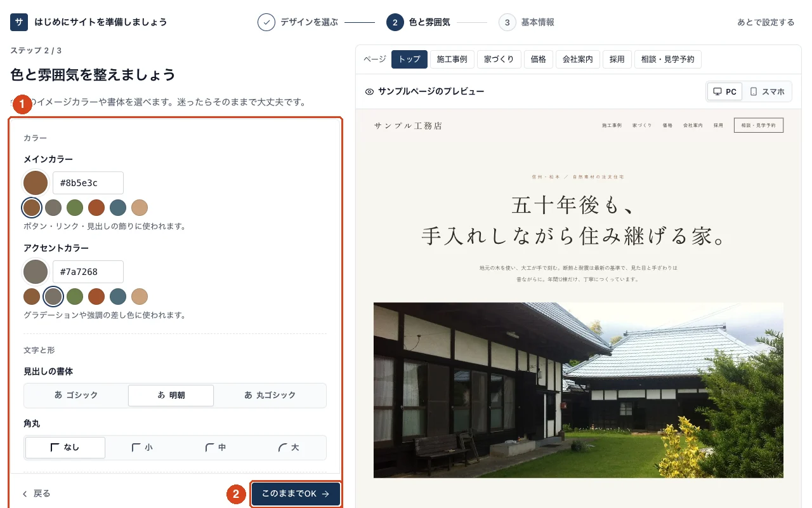Click the メインカラー hex field #8b5e3c

[88, 183]
